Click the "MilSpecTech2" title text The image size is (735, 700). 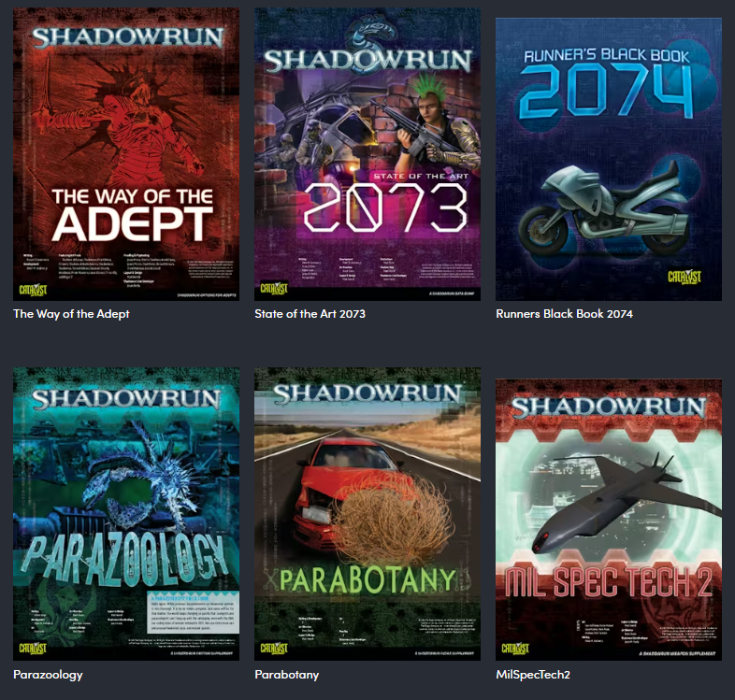(x=533, y=675)
